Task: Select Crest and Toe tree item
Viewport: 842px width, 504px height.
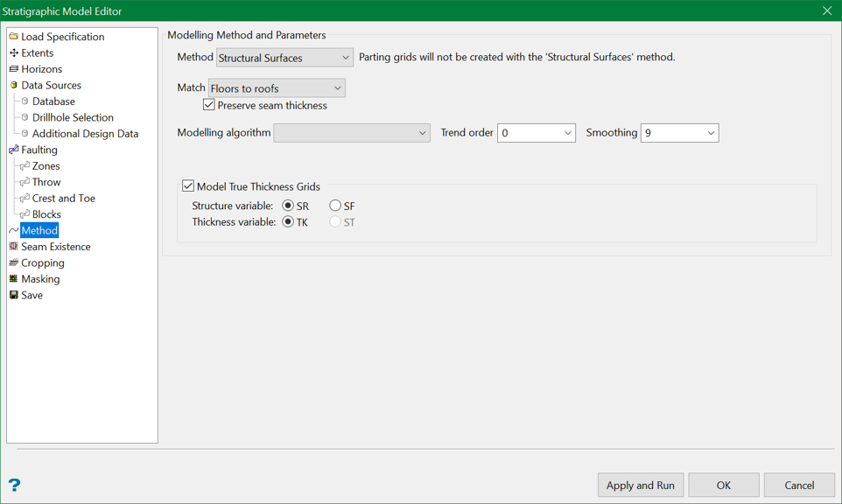Action: (x=63, y=198)
